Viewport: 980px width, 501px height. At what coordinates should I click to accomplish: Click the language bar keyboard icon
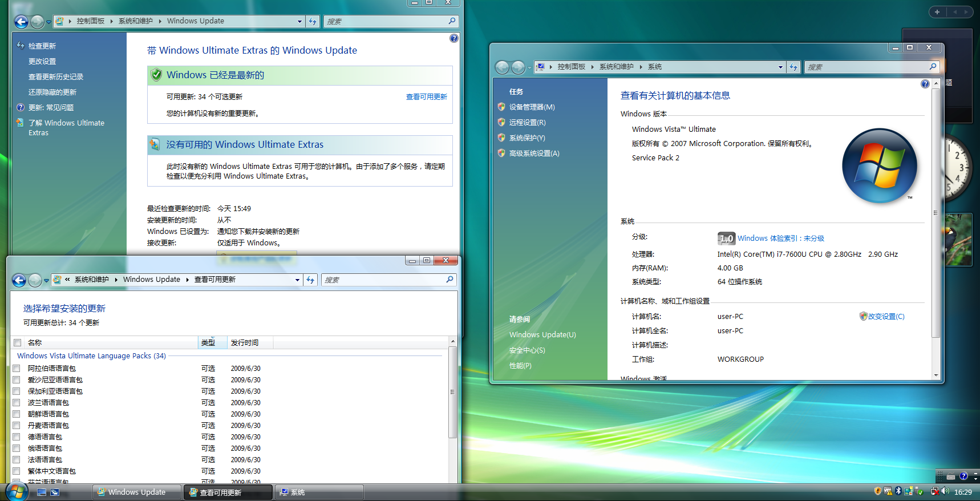pos(950,476)
